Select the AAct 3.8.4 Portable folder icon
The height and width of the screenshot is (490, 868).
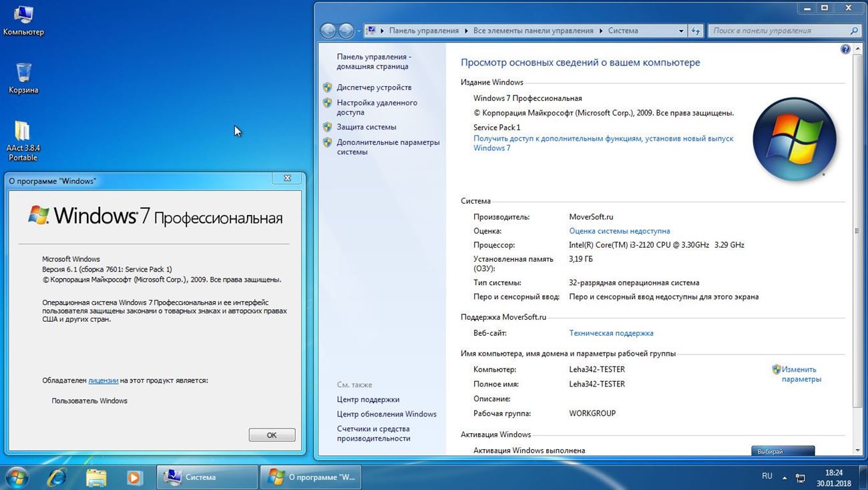click(23, 141)
